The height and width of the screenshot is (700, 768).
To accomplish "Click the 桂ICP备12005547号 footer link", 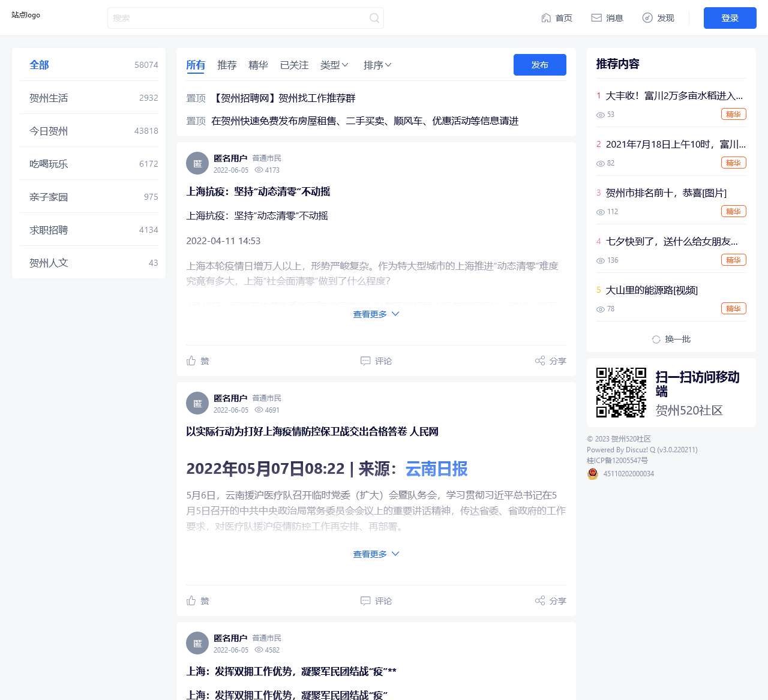I will pos(617,461).
